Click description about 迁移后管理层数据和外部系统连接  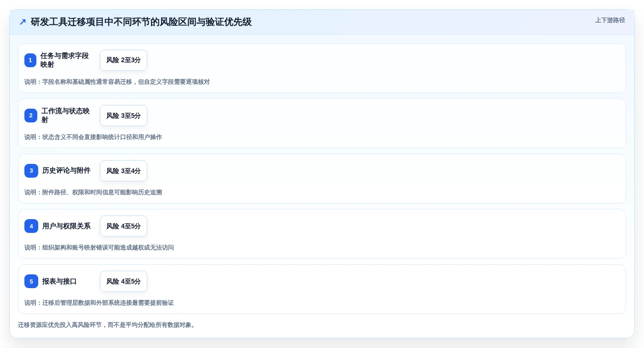point(99,303)
